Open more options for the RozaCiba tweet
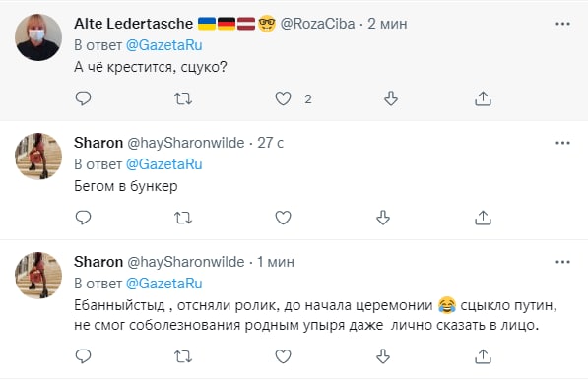Viewport: 588px width, 382px height. (562, 24)
